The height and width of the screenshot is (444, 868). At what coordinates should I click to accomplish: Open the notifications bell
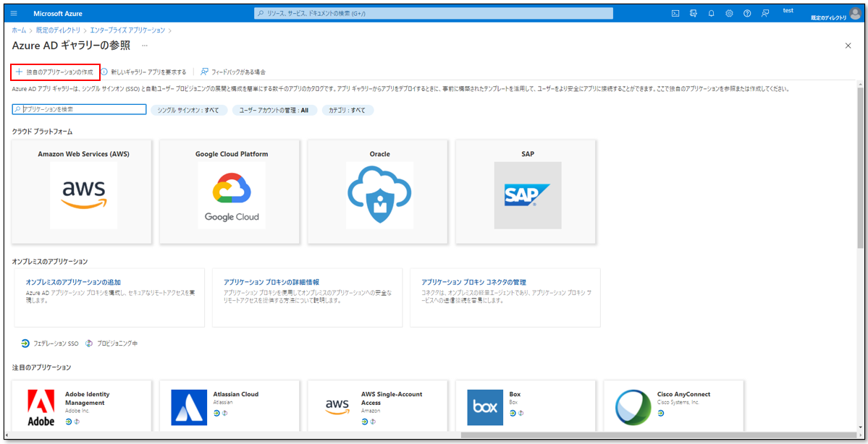pos(711,13)
